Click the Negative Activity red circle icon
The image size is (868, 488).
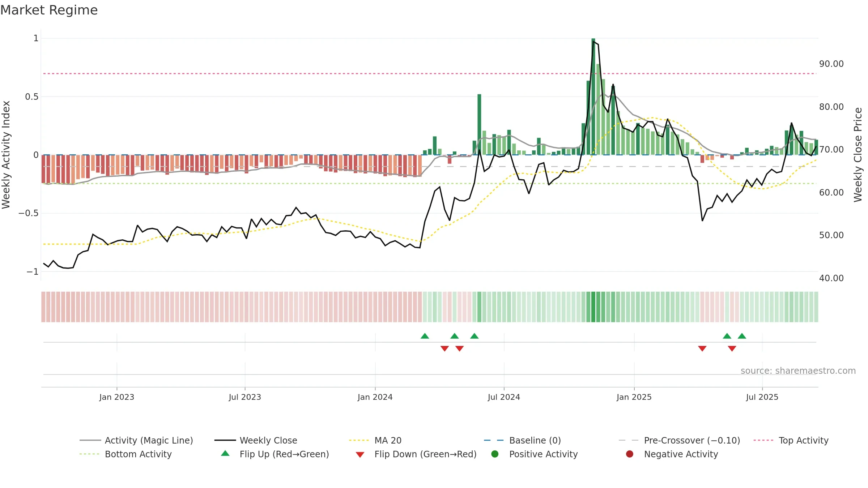[630, 454]
